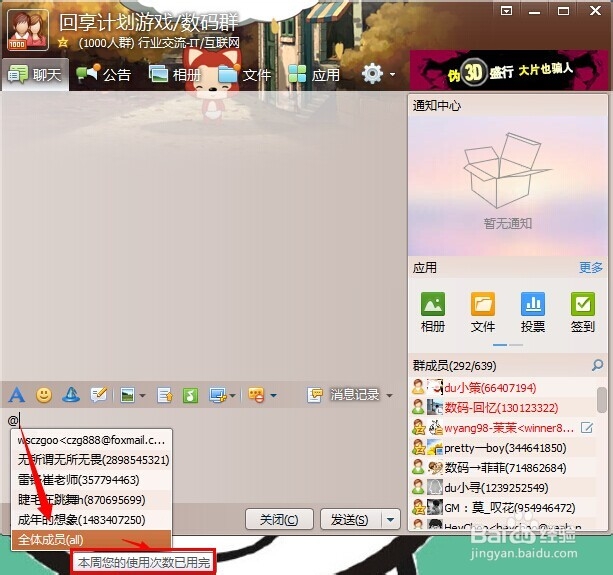This screenshot has width=613, height=575.
Task: Open the 3D advertisement banner
Action: 509,70
